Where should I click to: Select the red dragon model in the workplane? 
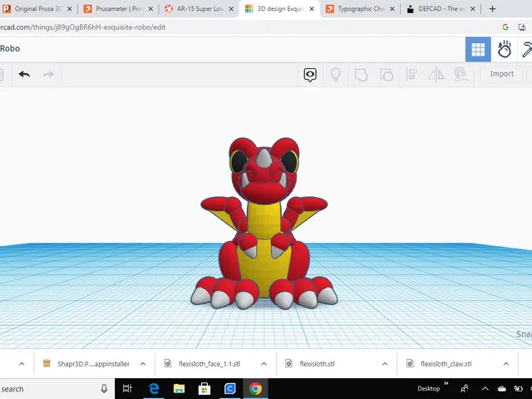point(264,224)
